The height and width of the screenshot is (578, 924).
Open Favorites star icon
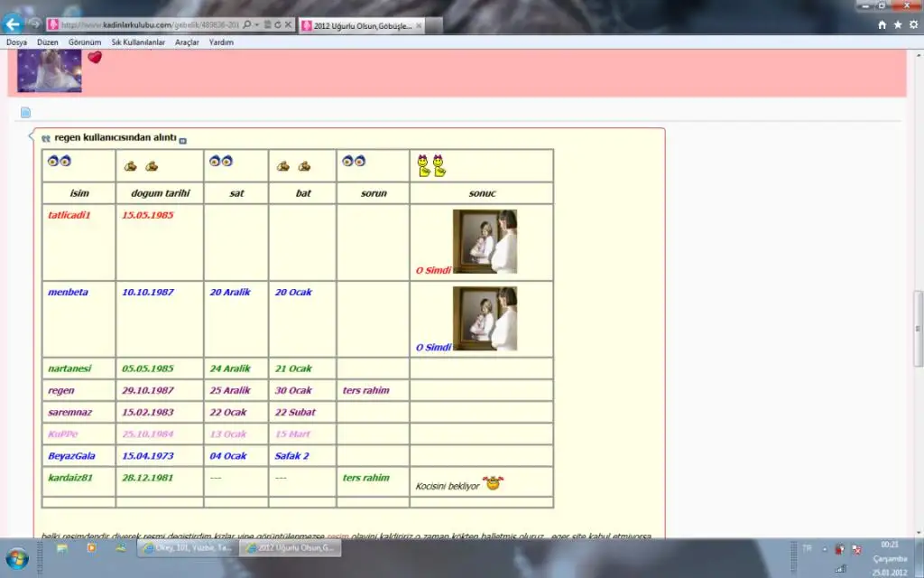[898, 24]
